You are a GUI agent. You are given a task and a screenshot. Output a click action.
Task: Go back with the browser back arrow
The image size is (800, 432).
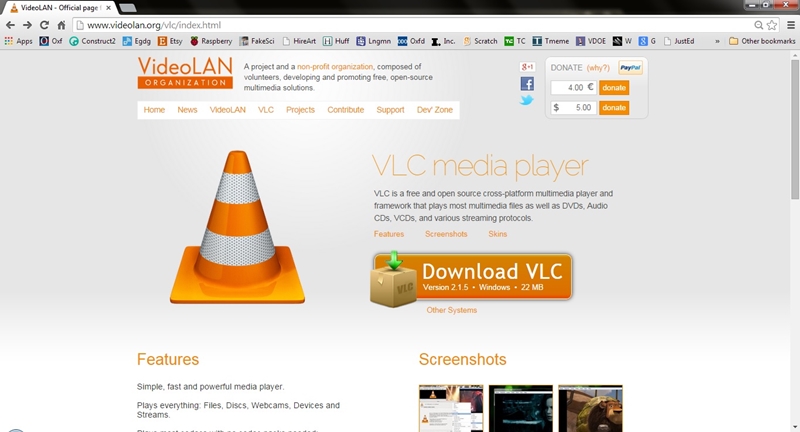tap(10, 25)
